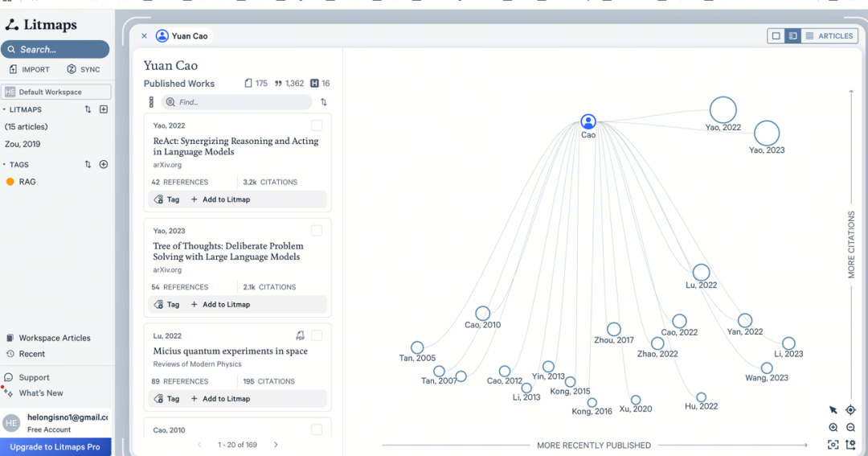Add the ReAct article to Litmap
The image size is (868, 456).
pyautogui.click(x=220, y=199)
